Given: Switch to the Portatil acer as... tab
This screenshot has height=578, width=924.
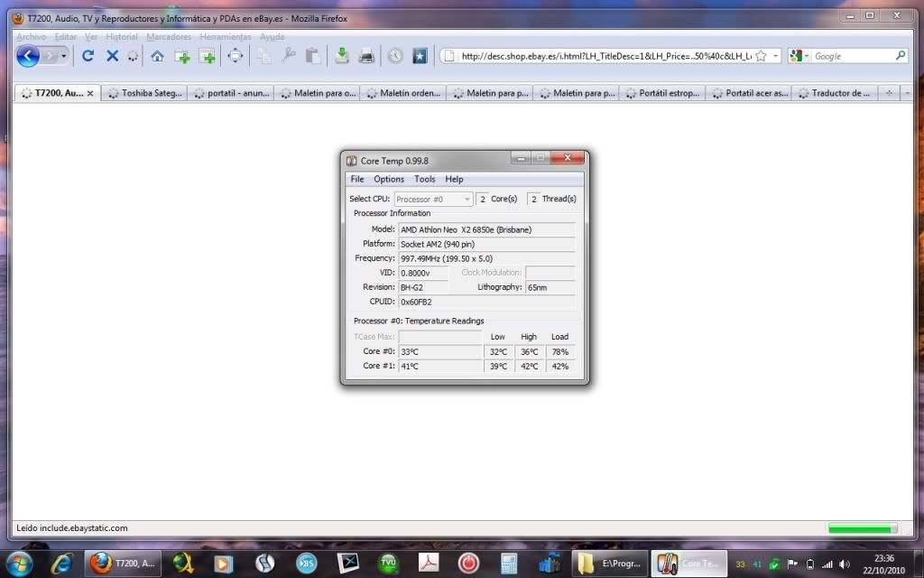Looking at the screenshot, I should (x=749, y=93).
